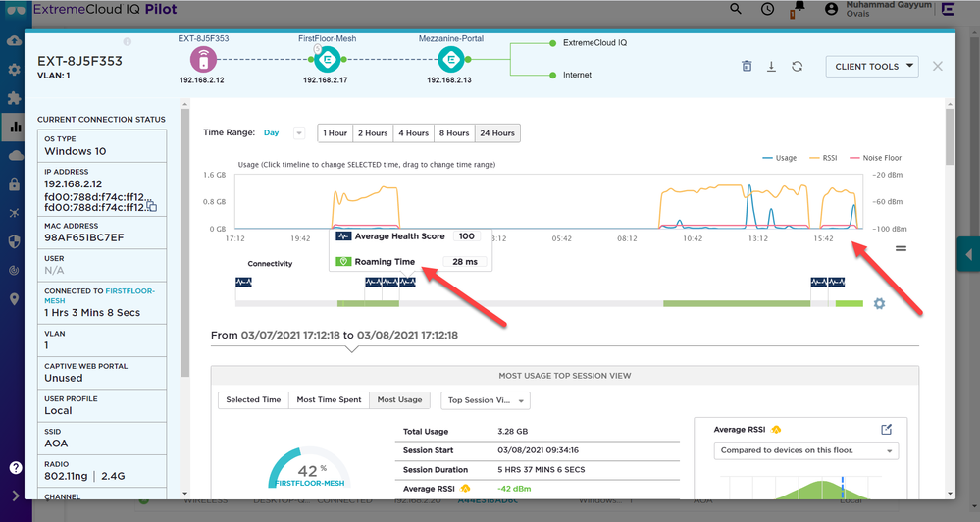The image size is (980, 522).
Task: Open the CLIENT TOOLS dropdown
Action: click(872, 67)
